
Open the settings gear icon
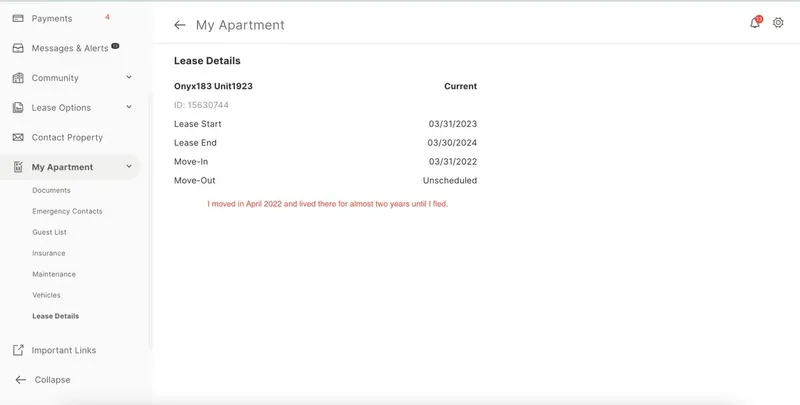click(x=778, y=22)
